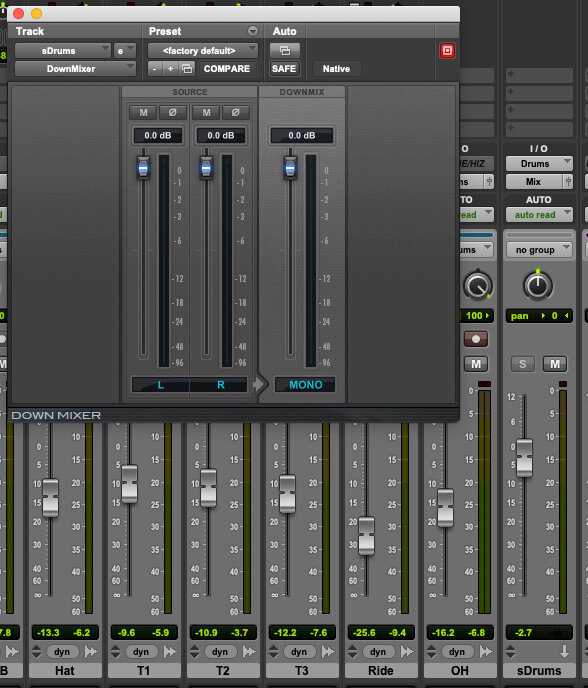Click the Hat track double-arrow icon
This screenshot has height=688, width=588.
click(91, 652)
